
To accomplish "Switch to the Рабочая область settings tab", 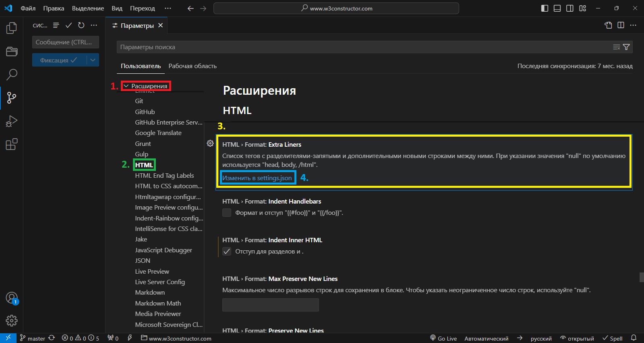I will [193, 66].
